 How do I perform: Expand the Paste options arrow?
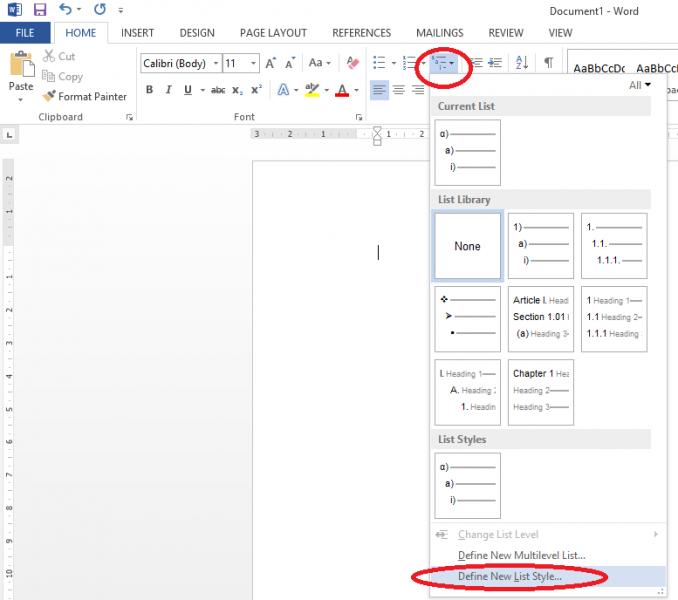coord(20,100)
